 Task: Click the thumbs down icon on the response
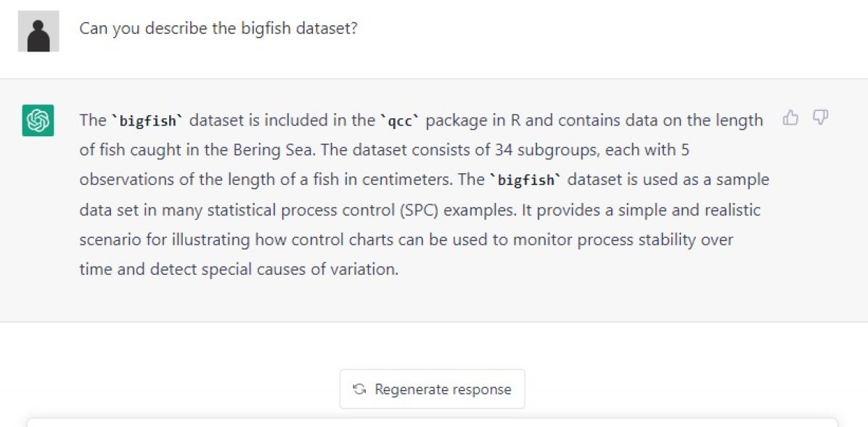pos(820,117)
